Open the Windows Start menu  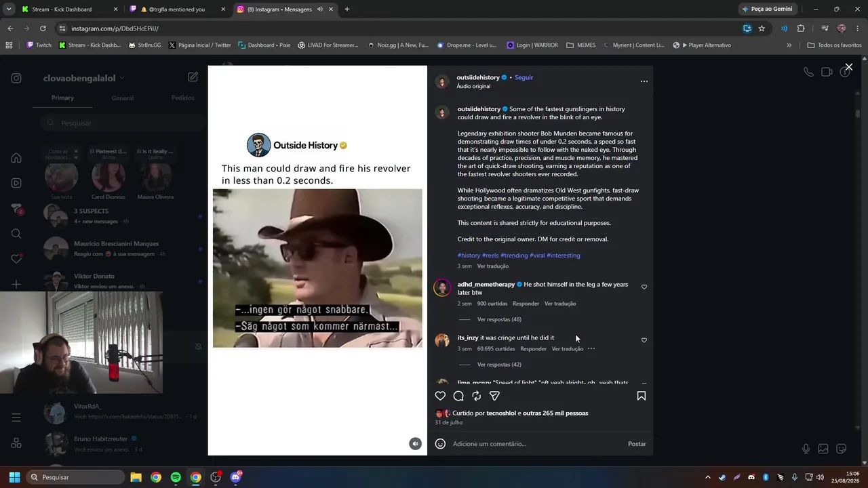pyautogui.click(x=14, y=477)
